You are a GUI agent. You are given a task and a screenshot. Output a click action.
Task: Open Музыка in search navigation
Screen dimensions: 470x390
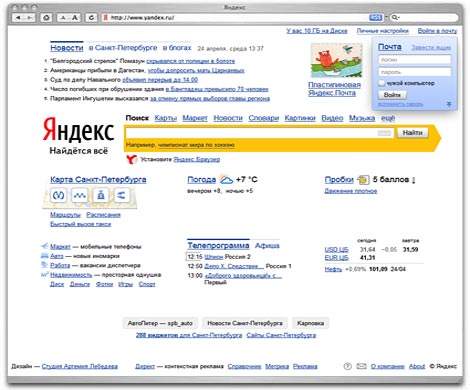(x=362, y=118)
